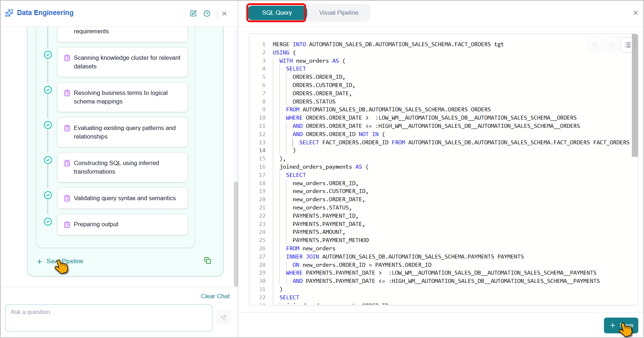The image size is (644, 338).
Task: Click check icon beside Evaluating existing query patterns
Action: pos(48,125)
